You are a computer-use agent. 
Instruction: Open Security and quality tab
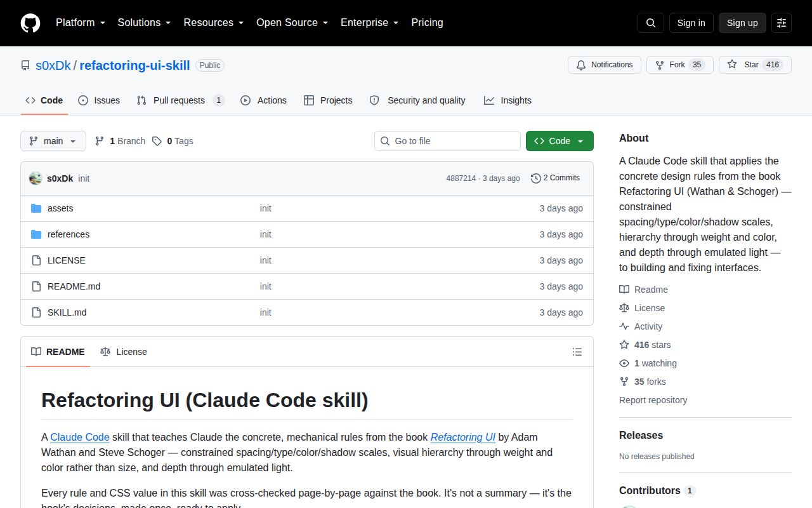coord(417,100)
